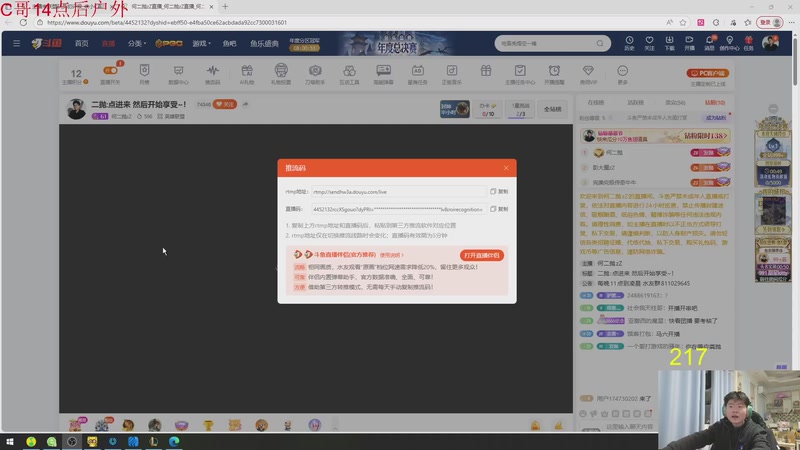Copy the rtmp地址 value

coord(499,191)
